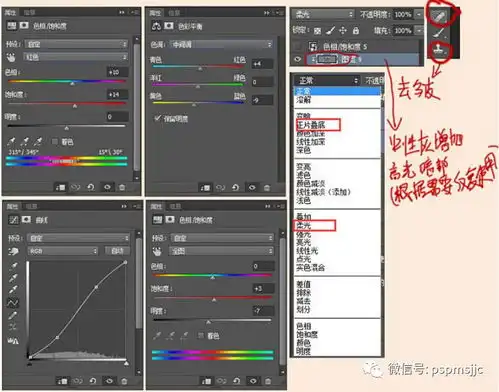
Task: Click lock position move icon in Layers panel
Action: (x=343, y=31)
